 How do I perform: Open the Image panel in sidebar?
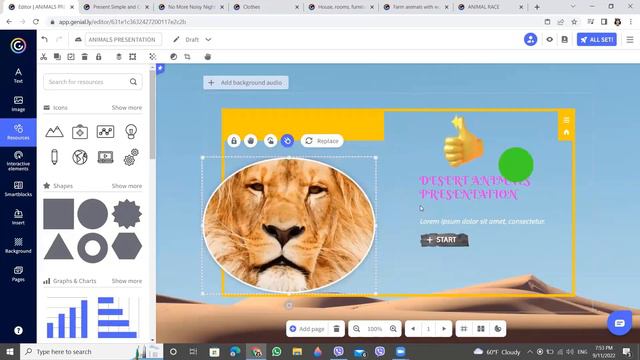pyautogui.click(x=18, y=104)
